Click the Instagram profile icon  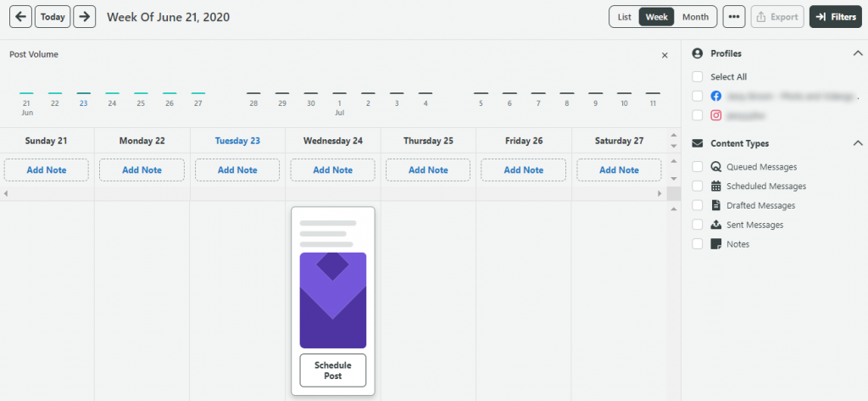tap(715, 115)
